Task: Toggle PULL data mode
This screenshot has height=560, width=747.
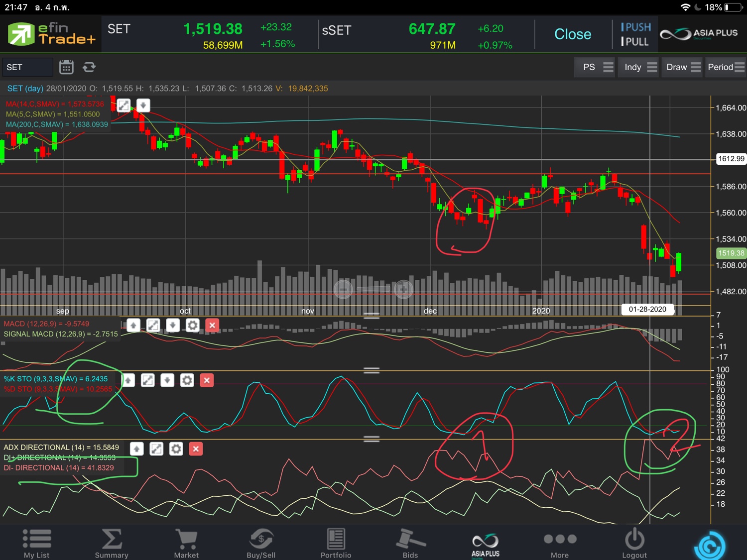Action: [x=634, y=42]
